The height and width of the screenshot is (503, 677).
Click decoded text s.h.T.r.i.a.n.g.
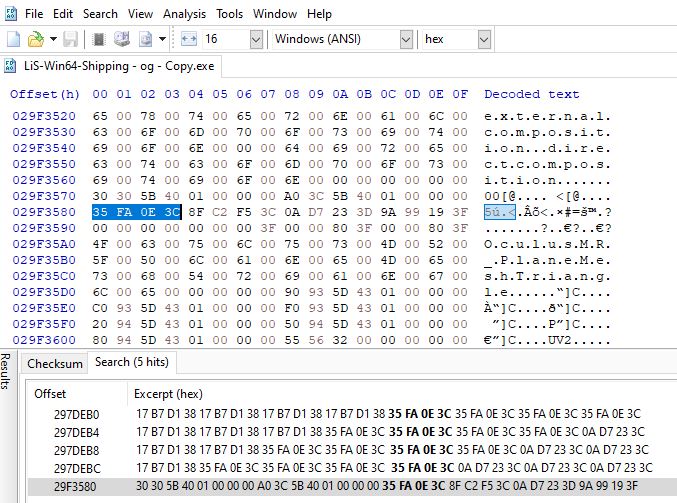point(547,276)
